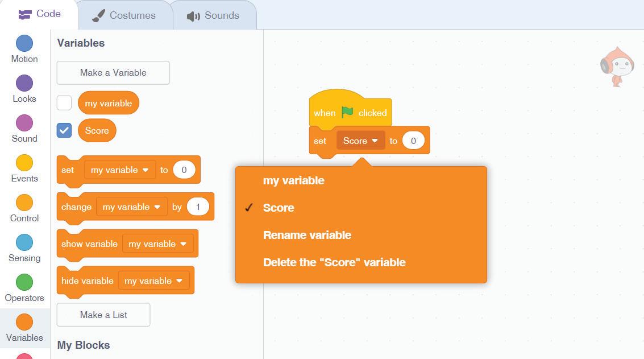Click the Variables palette heading
This screenshot has height=359, width=644.
pos(81,43)
